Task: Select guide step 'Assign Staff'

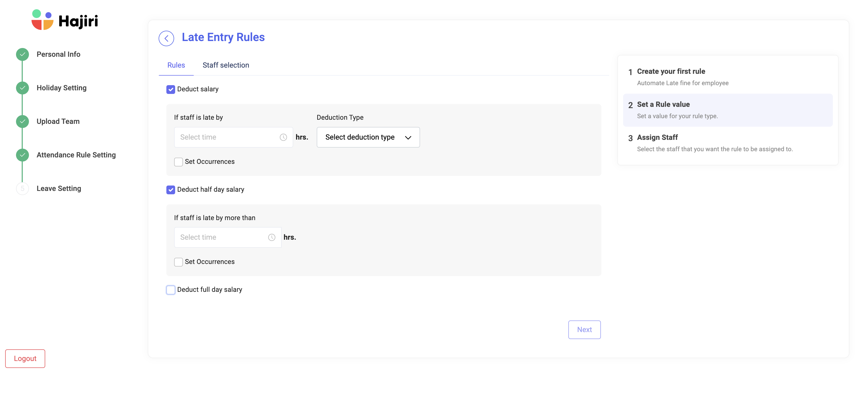Action: (x=728, y=143)
